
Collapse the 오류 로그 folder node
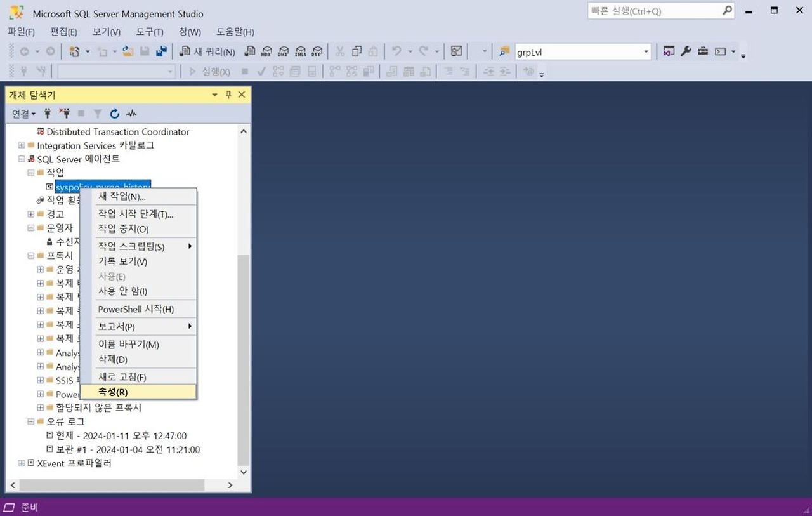[30, 421]
